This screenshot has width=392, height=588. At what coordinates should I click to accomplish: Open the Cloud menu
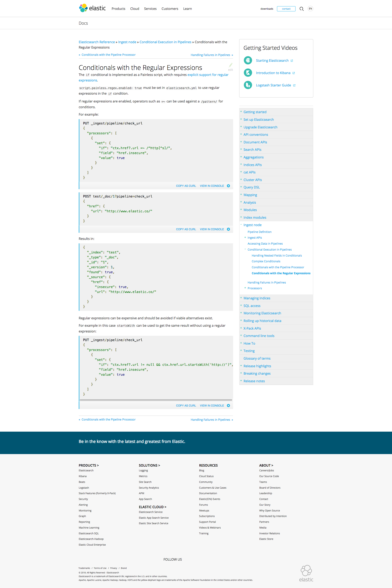pyautogui.click(x=135, y=9)
